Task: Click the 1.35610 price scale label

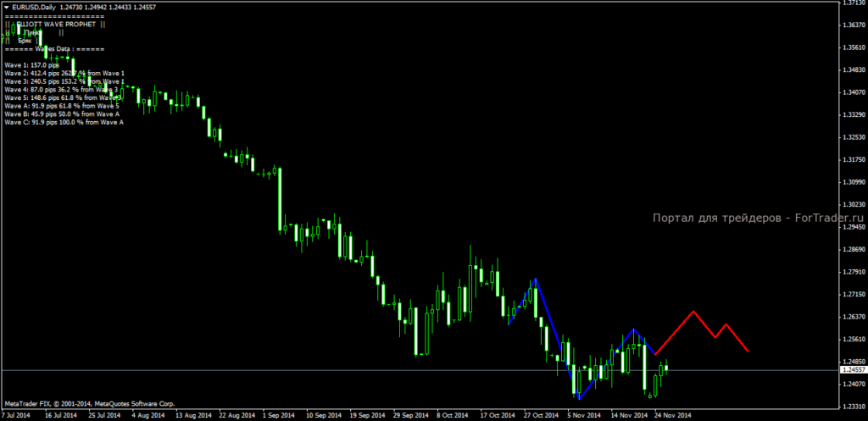Action: 853,47
